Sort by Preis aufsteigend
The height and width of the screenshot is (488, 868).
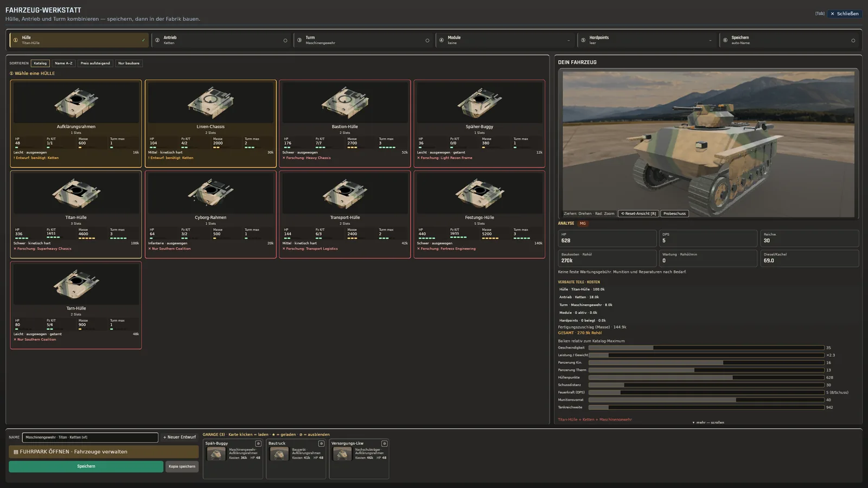point(95,63)
